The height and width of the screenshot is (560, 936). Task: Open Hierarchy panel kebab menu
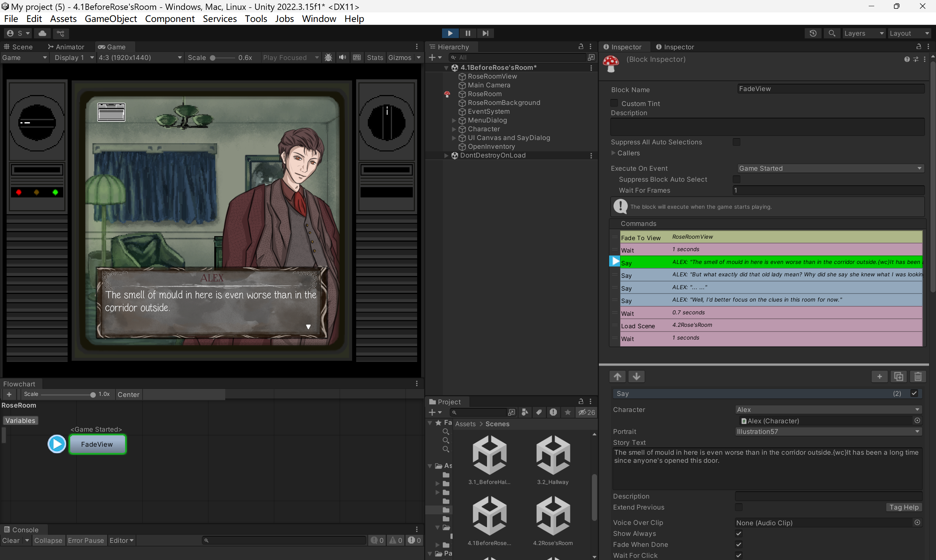(590, 46)
